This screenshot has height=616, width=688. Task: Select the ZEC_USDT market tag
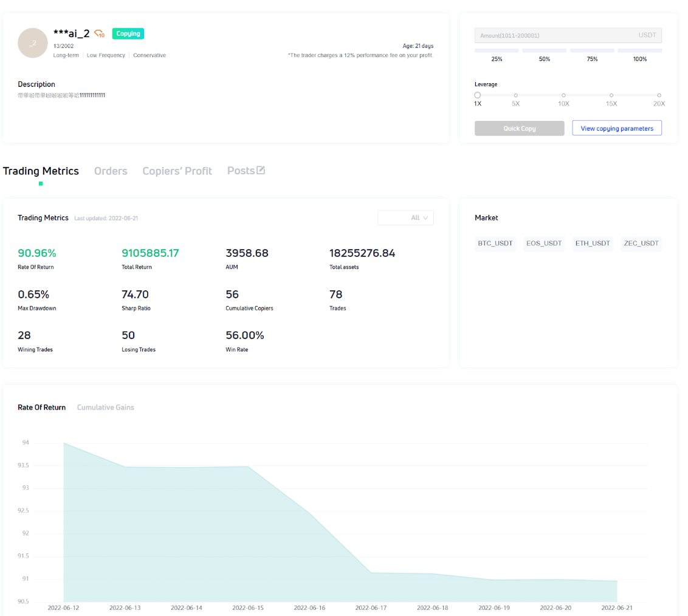pyautogui.click(x=641, y=244)
